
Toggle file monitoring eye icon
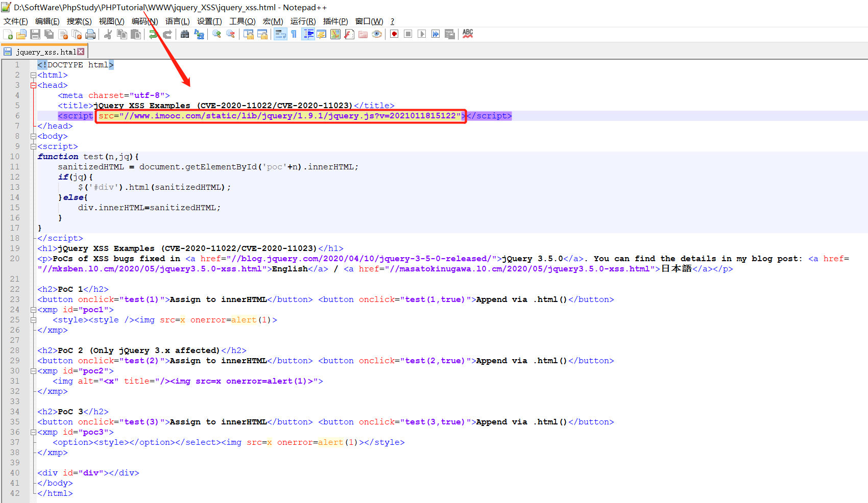(377, 34)
